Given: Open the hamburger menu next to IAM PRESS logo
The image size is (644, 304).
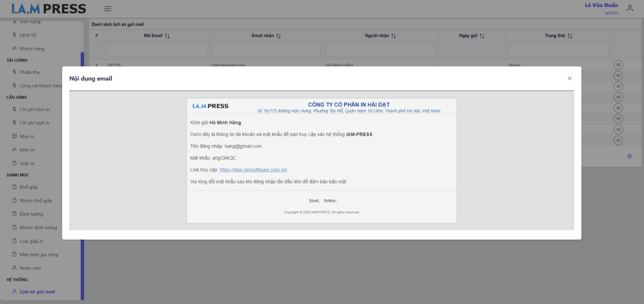Looking at the screenshot, I should (x=108, y=9).
